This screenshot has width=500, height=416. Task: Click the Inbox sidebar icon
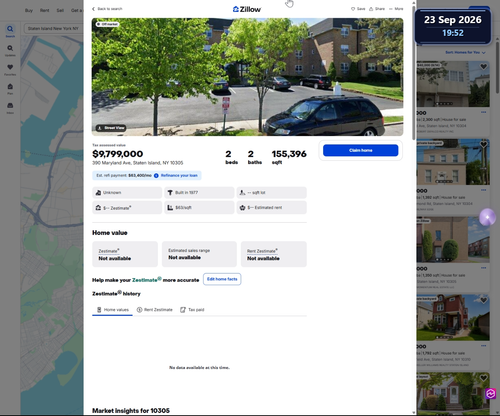click(x=10, y=108)
